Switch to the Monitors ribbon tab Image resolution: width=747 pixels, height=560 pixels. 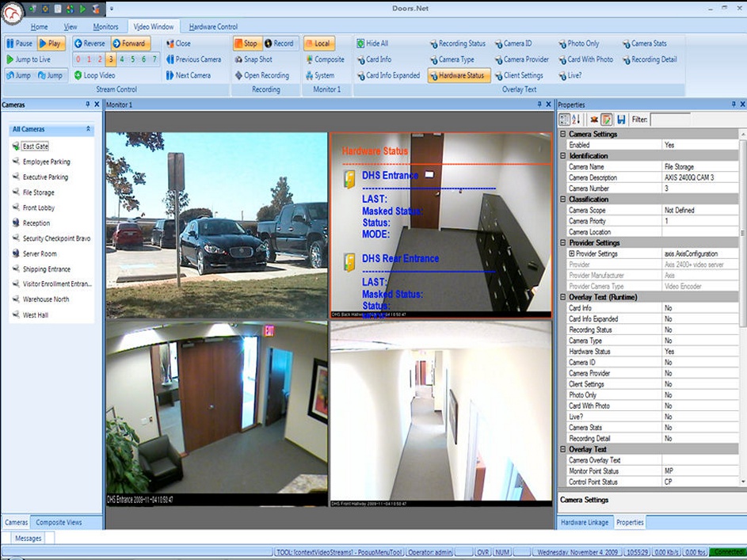click(x=106, y=27)
